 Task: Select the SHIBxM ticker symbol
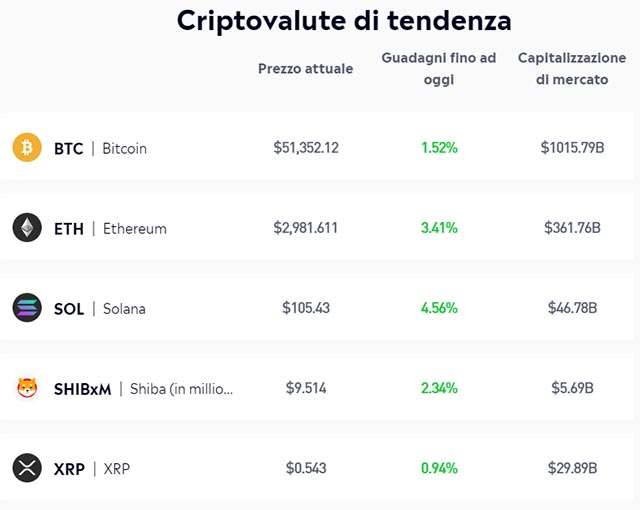(82, 389)
